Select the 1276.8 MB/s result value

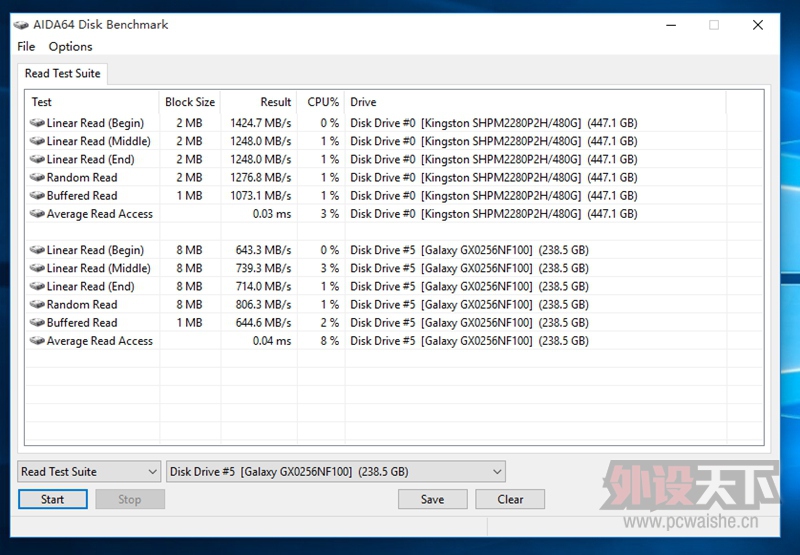[x=261, y=178]
